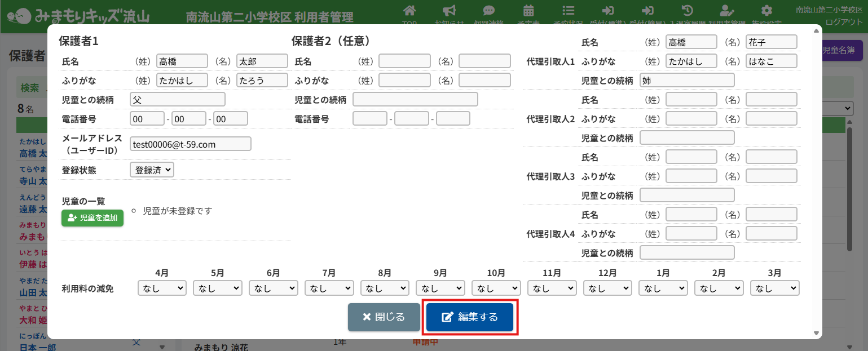Click the modal scrollbar down arrow

816,334
